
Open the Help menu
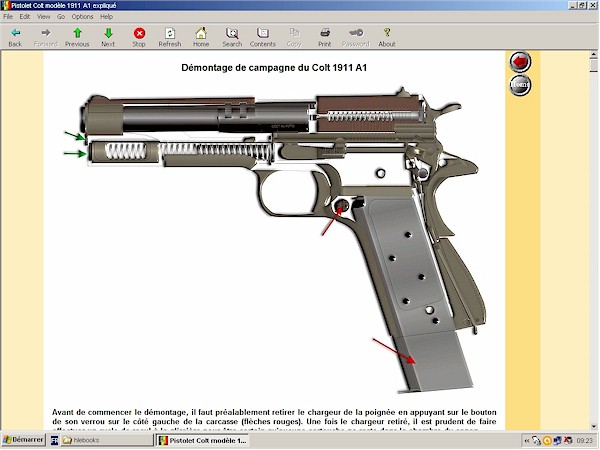coord(106,16)
